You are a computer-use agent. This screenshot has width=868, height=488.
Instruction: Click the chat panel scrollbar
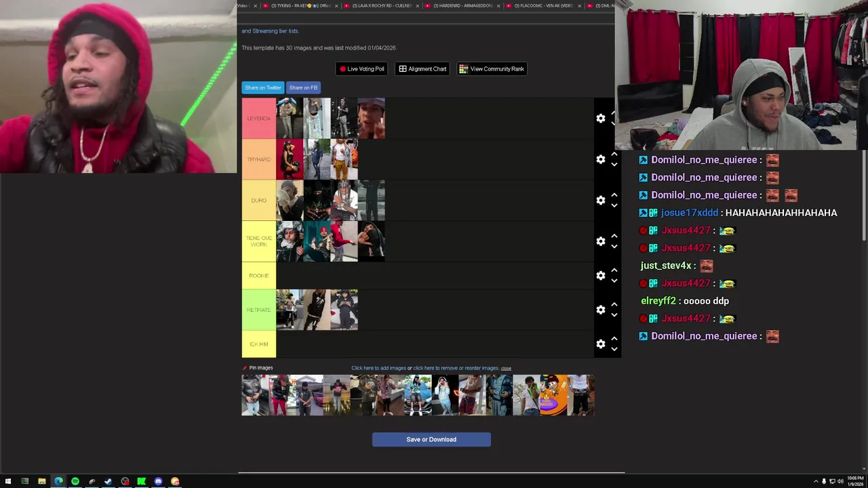coord(864,197)
